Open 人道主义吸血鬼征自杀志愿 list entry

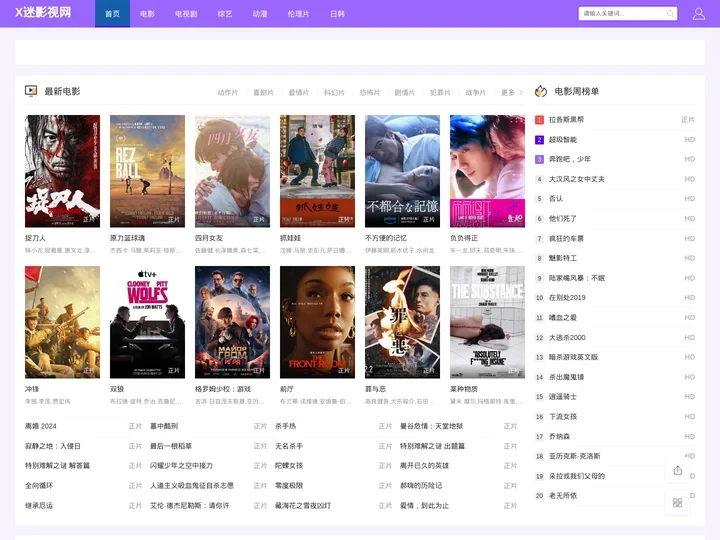[x=192, y=485]
